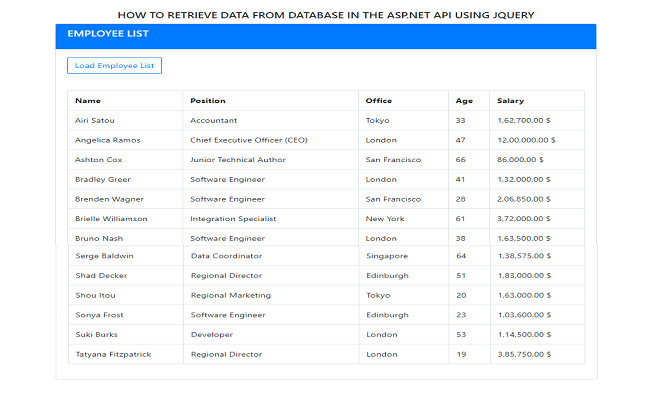This screenshot has height=400, width=650.
Task: Click the Ashton Cox name cell
Action: tap(98, 159)
